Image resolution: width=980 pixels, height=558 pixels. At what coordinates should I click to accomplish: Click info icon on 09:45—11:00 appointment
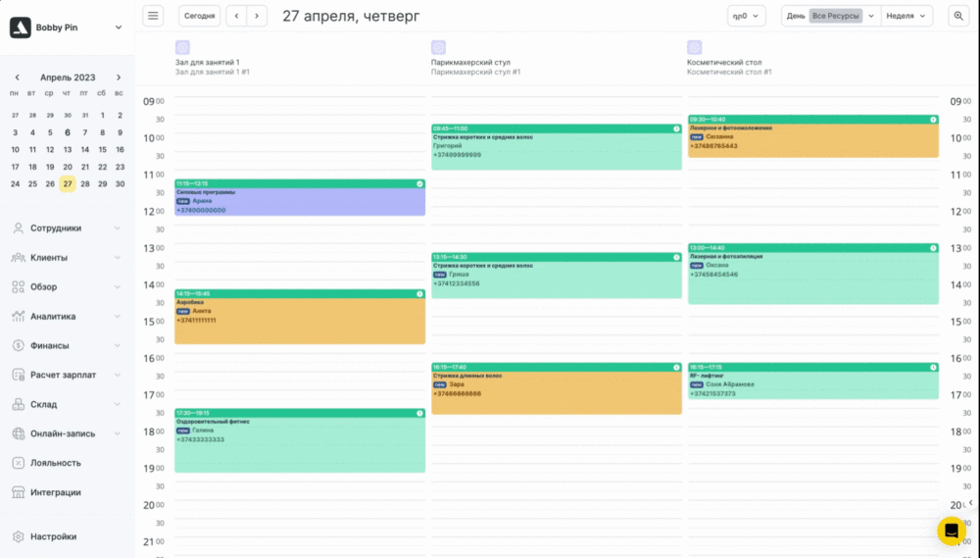pos(676,128)
